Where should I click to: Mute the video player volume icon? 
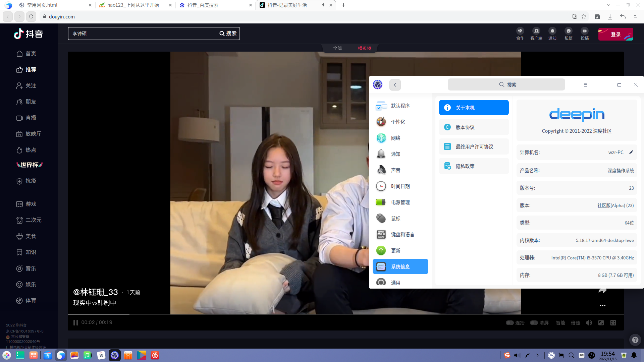point(589,322)
